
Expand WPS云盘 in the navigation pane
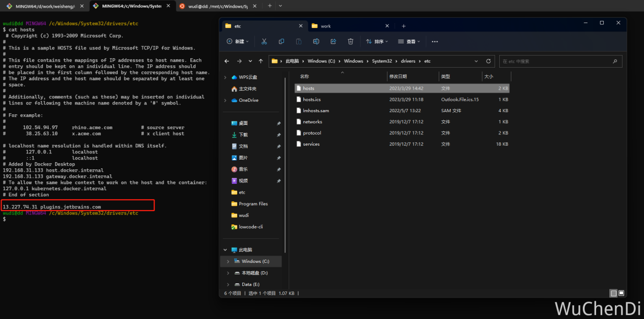point(225,77)
